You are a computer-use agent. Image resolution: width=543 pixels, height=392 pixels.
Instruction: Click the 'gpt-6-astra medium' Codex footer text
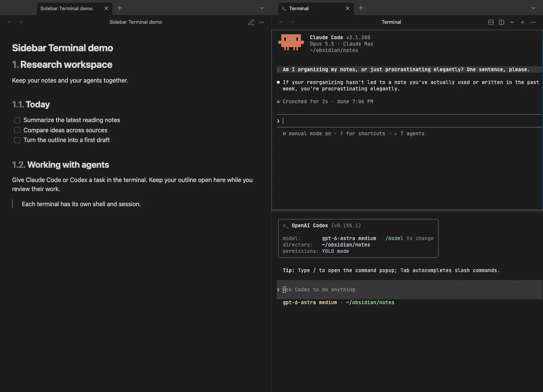pos(310,302)
